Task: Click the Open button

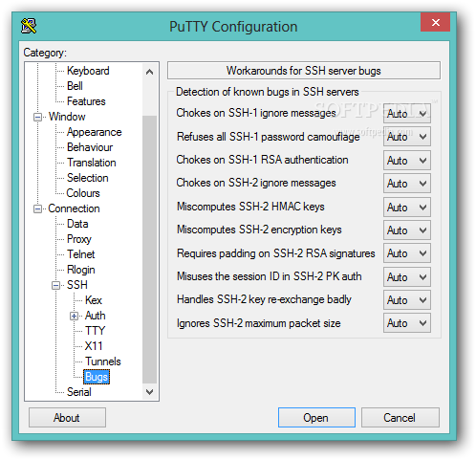Action: pos(316,418)
